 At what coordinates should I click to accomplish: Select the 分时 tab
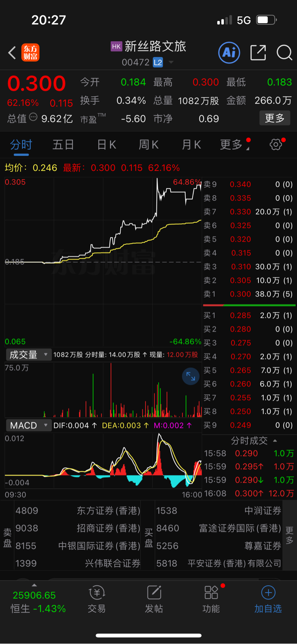(x=21, y=145)
